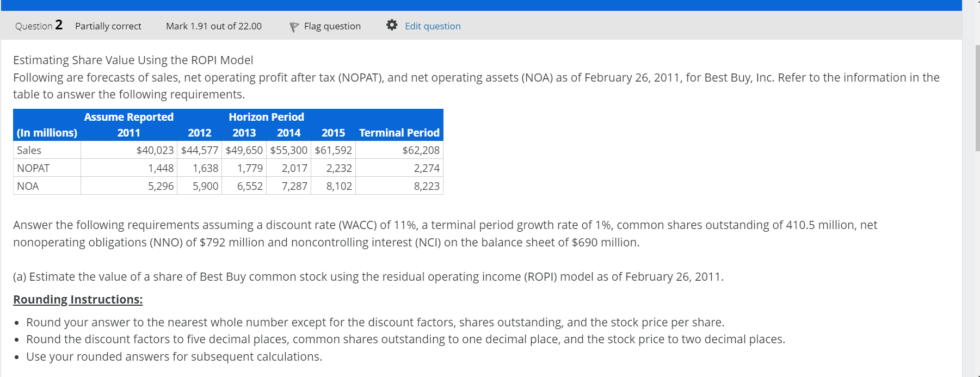Click the Flag question label

332,26
